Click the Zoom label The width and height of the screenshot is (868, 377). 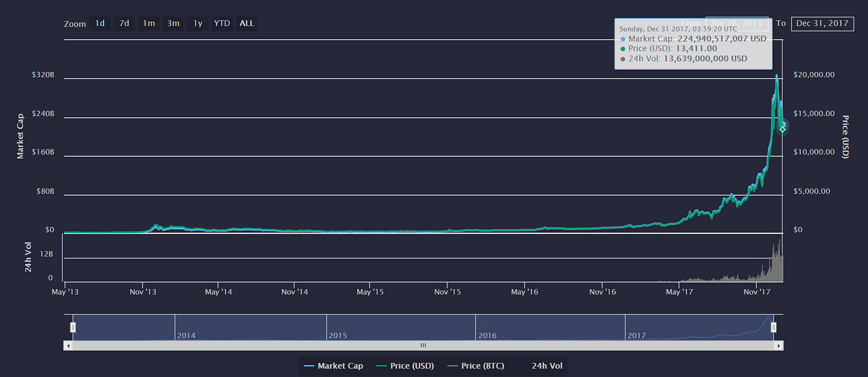tap(75, 24)
